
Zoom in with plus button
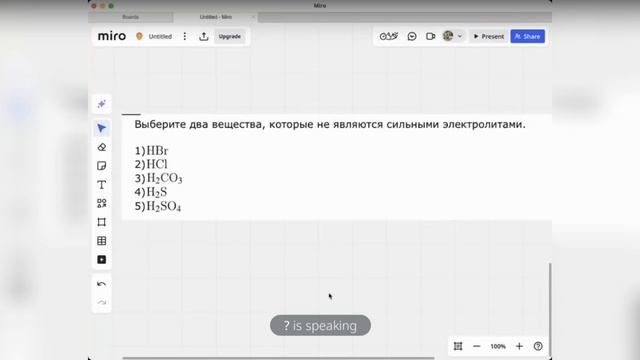[x=519, y=346]
